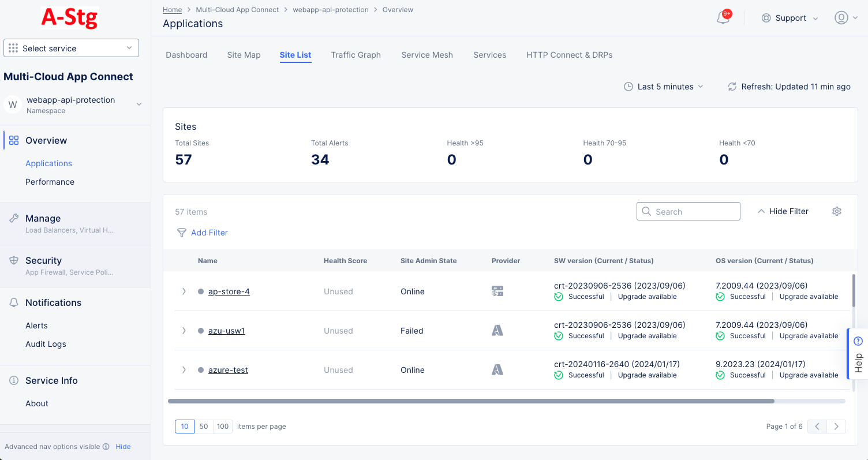Expand the ap-store-4 row
The width and height of the screenshot is (868, 460).
click(x=184, y=291)
